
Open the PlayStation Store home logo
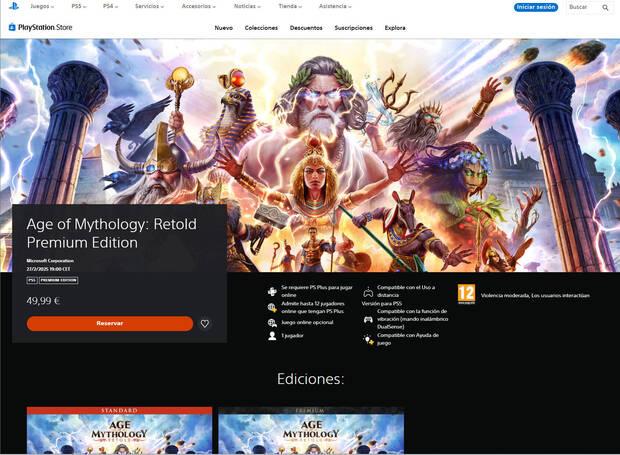click(x=40, y=27)
